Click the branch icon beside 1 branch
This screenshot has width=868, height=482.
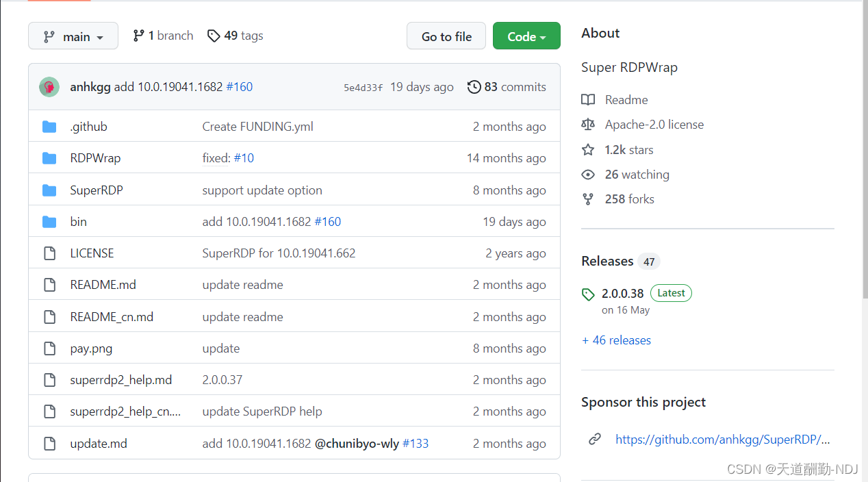(138, 36)
